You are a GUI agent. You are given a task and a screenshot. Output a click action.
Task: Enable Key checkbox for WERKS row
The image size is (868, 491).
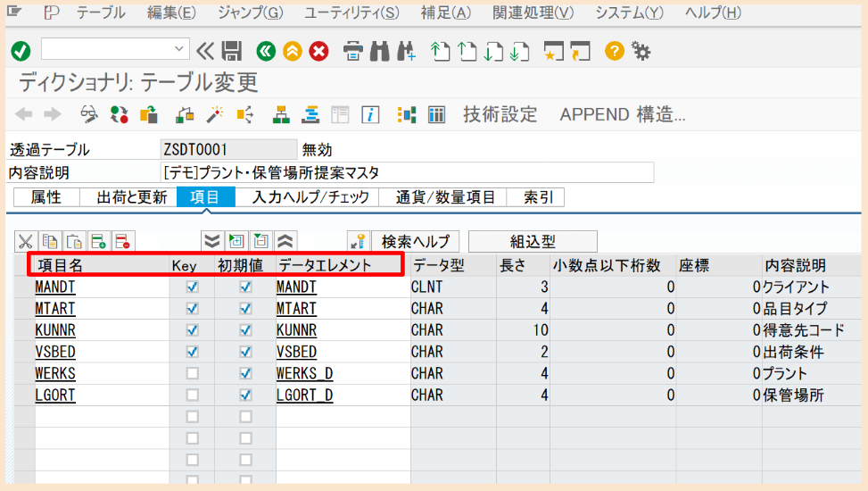coord(192,373)
